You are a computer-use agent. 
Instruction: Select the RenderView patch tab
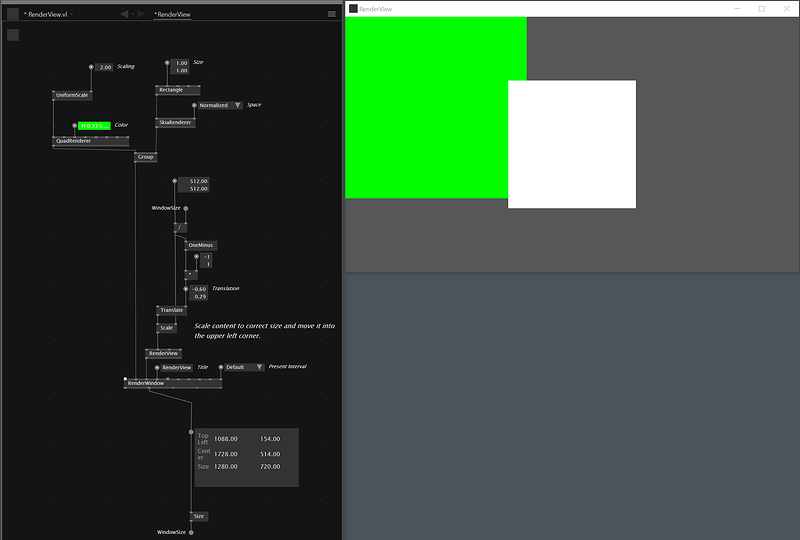[x=172, y=14]
